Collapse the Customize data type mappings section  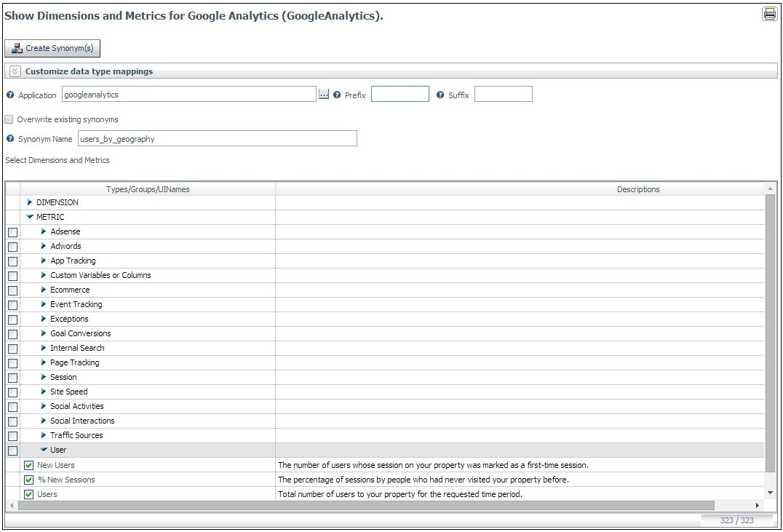[x=15, y=71]
